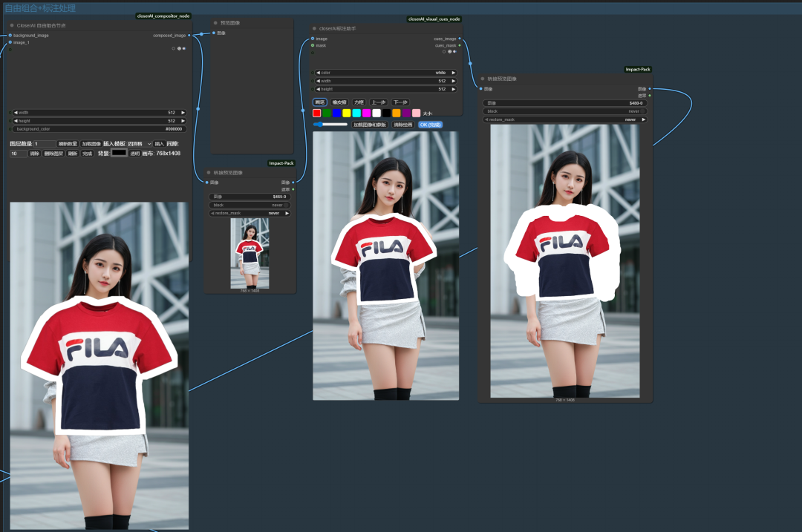Click the 上一步 undo button
The width and height of the screenshot is (802, 532).
coord(379,102)
